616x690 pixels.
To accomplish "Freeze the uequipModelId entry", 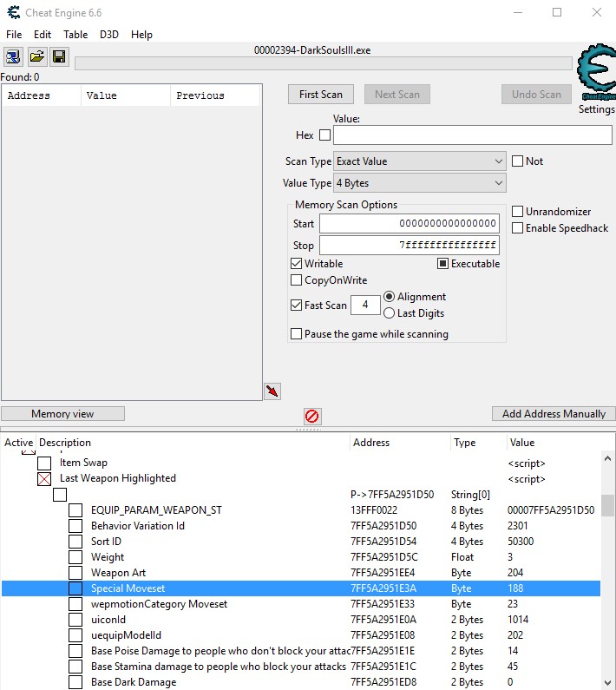I will point(75,635).
